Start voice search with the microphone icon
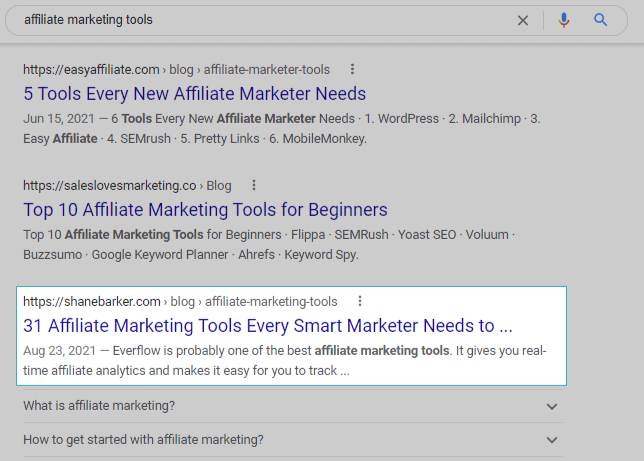This screenshot has width=644, height=461. 564,20
